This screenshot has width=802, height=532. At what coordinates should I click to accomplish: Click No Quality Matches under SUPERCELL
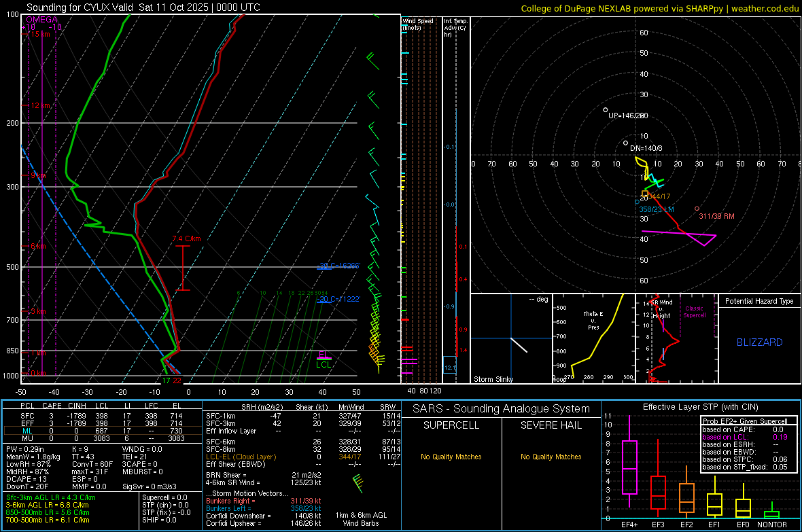(451, 457)
